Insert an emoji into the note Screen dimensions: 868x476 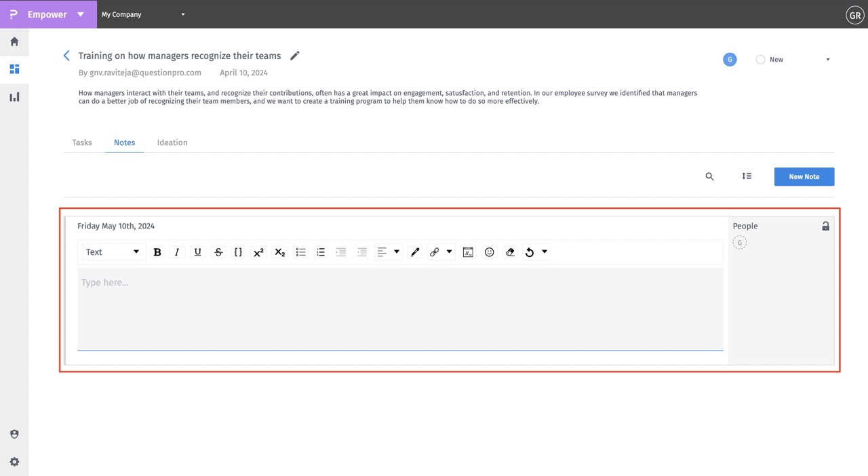click(x=489, y=252)
